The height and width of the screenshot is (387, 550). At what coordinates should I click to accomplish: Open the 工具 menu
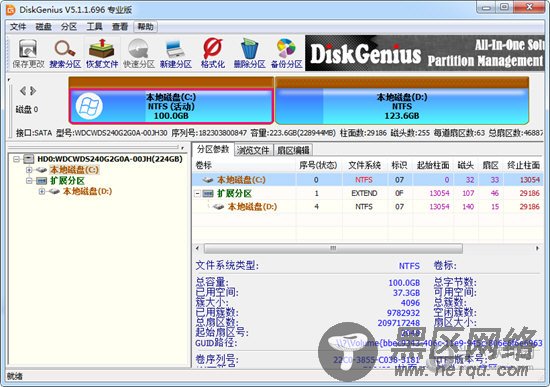94,27
